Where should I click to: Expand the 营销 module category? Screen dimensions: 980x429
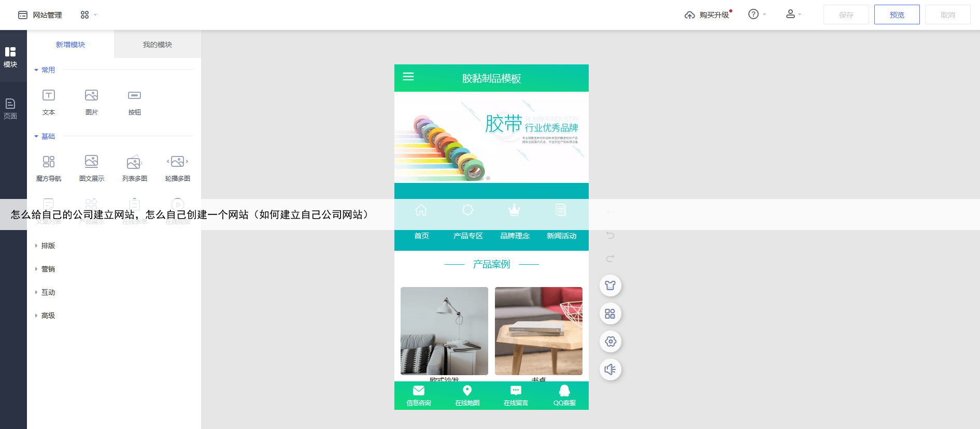coord(48,269)
